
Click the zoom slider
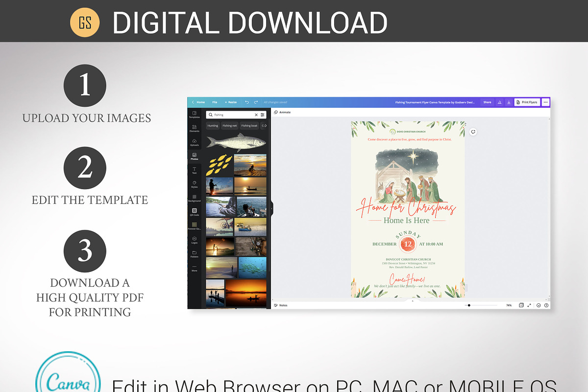pyautogui.click(x=480, y=305)
